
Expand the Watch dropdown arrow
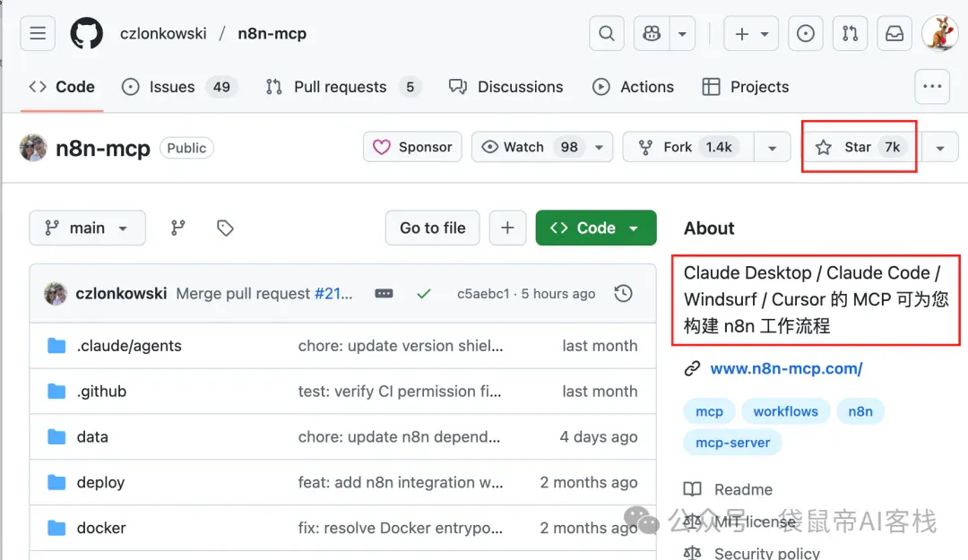(599, 148)
